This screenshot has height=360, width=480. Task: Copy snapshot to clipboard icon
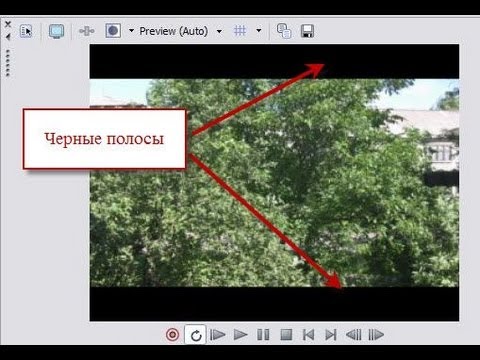284,31
